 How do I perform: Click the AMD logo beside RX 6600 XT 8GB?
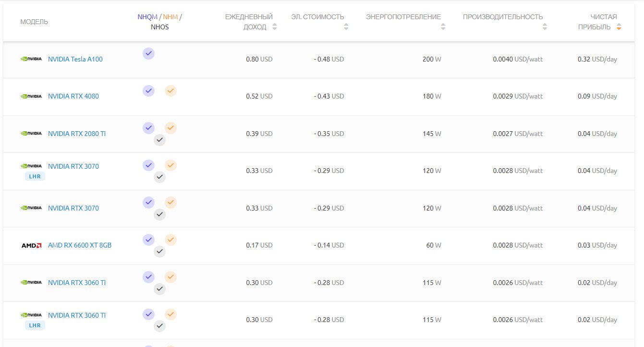[32, 245]
